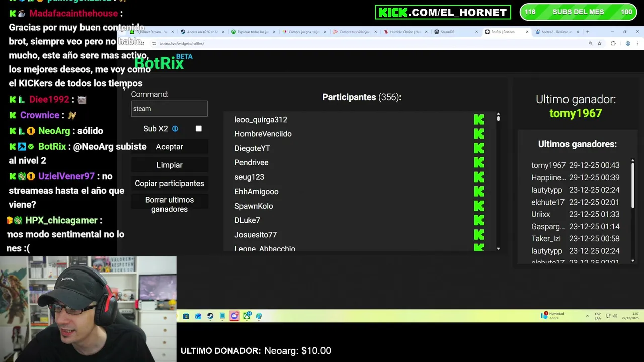Click UzielVener97 username in chat
The width and height of the screenshot is (644, 362).
(66, 176)
